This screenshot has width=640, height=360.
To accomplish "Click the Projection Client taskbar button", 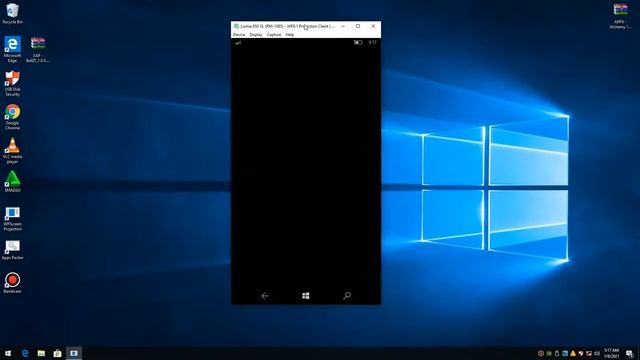I will 73,353.
